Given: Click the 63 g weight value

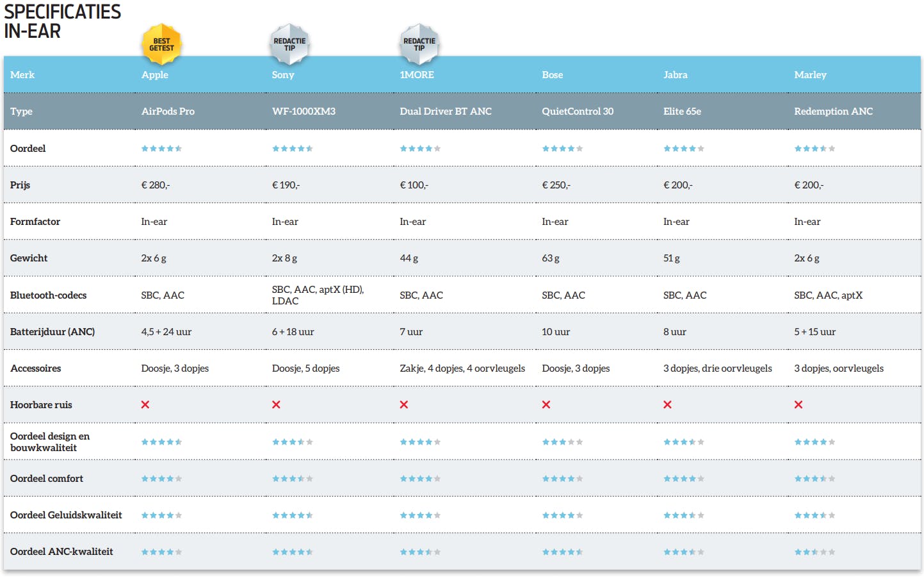Looking at the screenshot, I should click(551, 258).
